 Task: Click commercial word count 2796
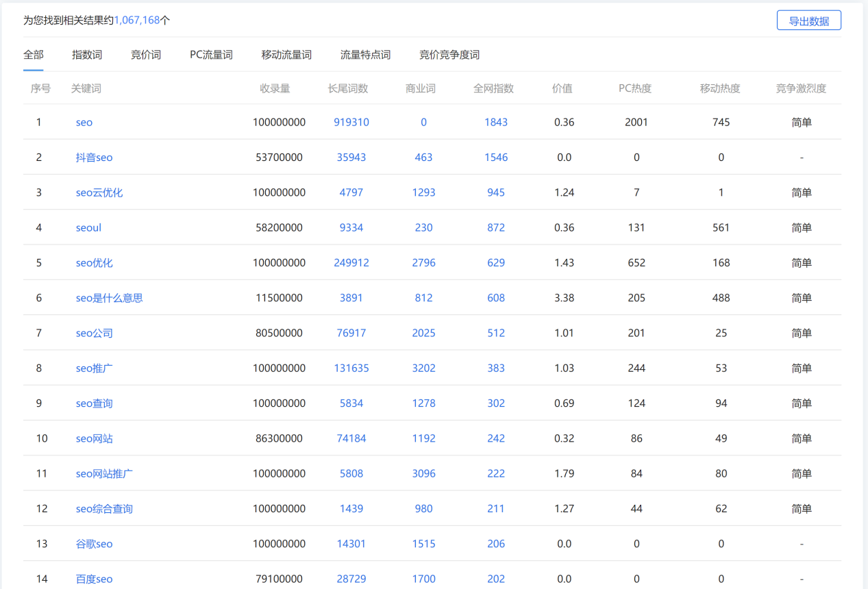pos(423,263)
